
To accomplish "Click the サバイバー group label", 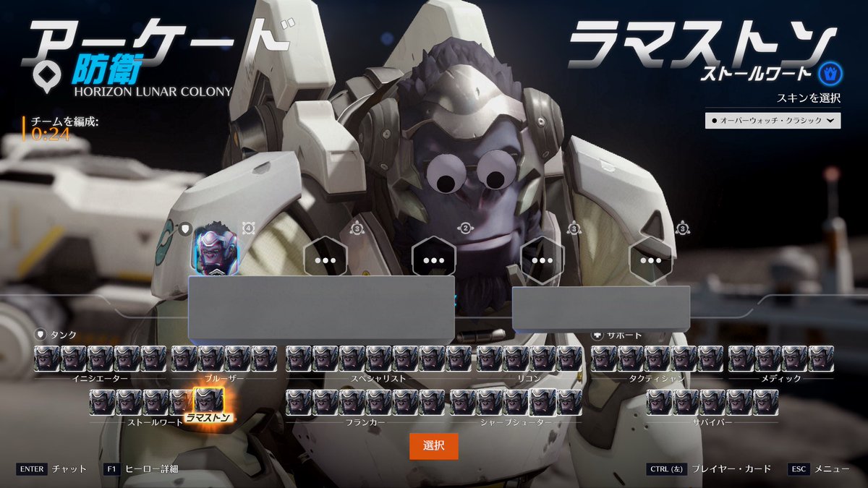I will [712, 421].
